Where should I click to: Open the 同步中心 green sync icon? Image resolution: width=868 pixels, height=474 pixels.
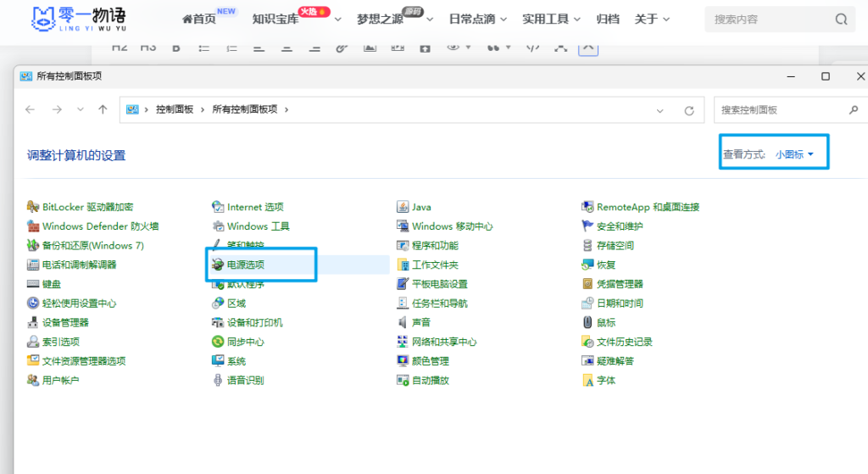pyautogui.click(x=218, y=342)
